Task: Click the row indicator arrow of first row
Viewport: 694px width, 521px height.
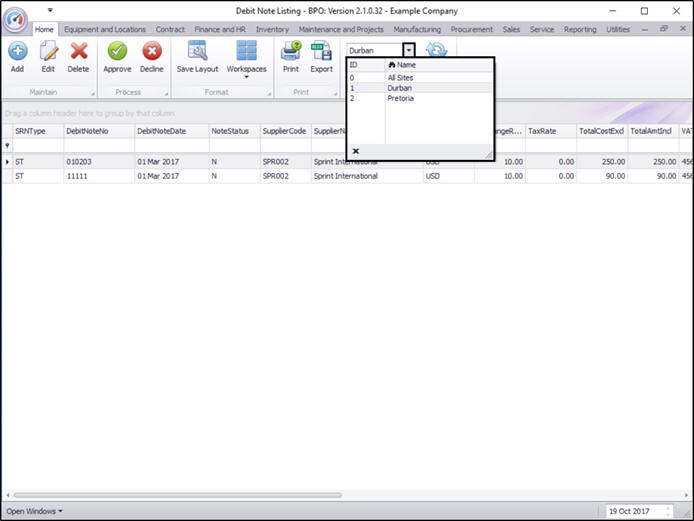Action: pos(7,162)
